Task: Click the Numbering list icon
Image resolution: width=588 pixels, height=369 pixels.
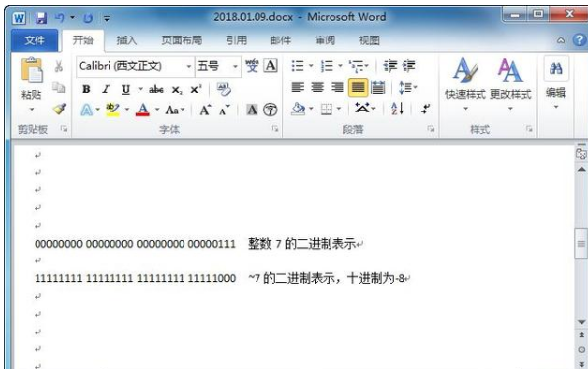Action: 327,66
